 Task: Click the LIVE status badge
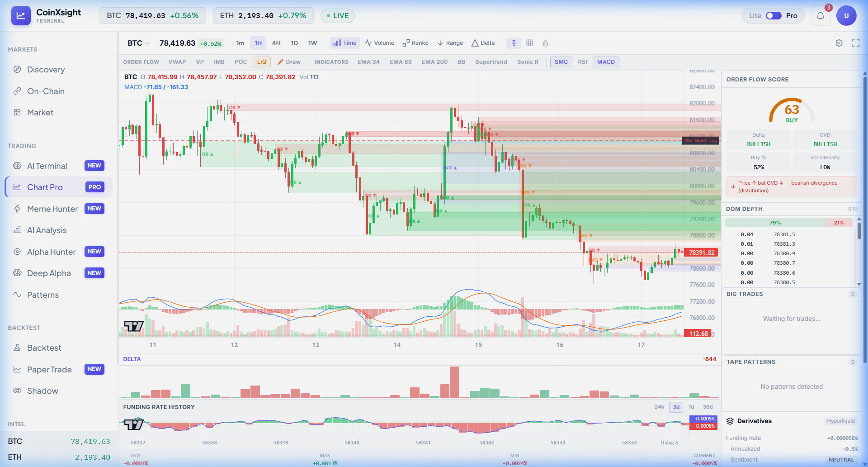[337, 16]
